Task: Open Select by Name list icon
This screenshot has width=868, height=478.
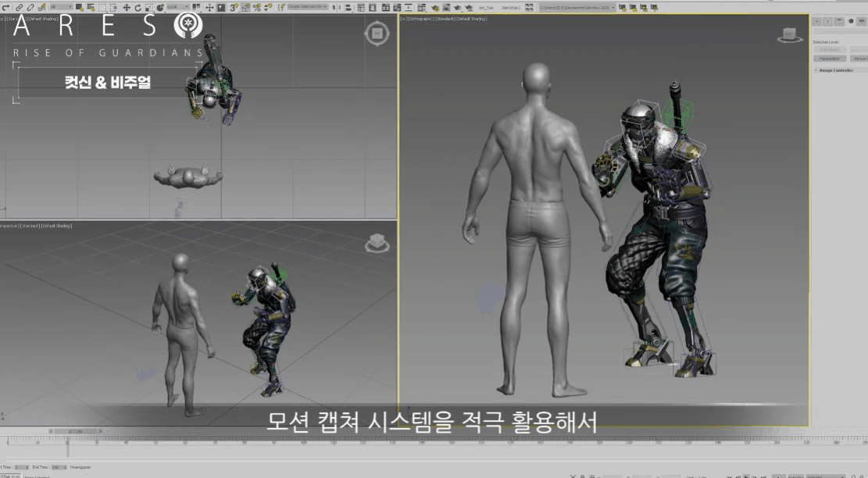Action: pyautogui.click(x=91, y=7)
